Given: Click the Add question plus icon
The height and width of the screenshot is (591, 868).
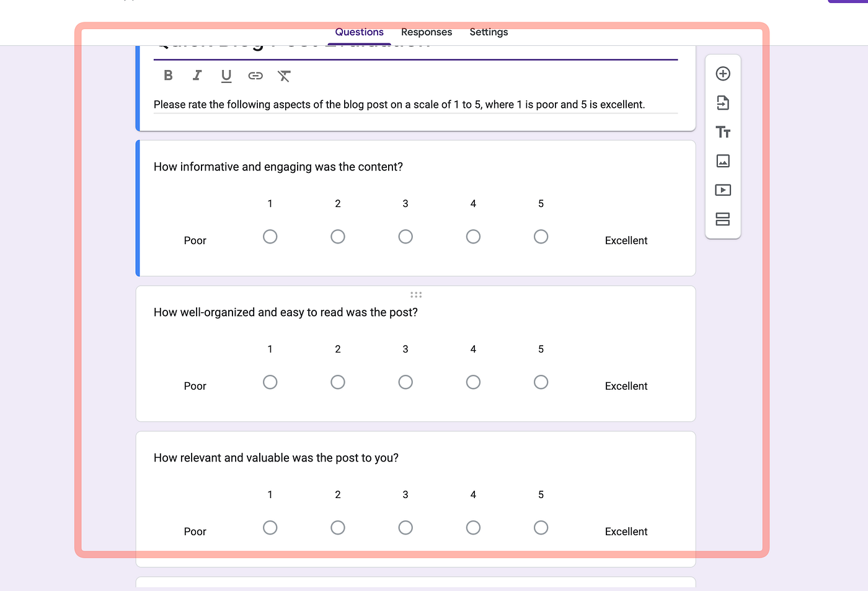Looking at the screenshot, I should pyautogui.click(x=723, y=74).
